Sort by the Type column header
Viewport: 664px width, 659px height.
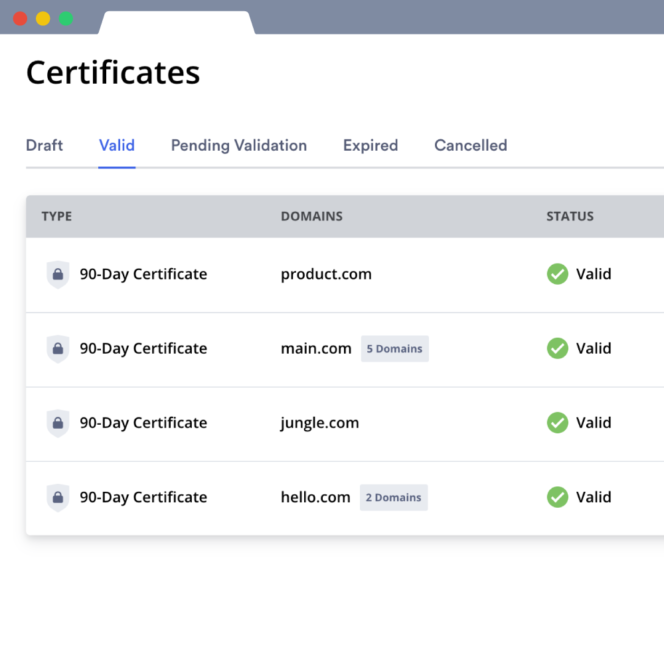point(57,216)
